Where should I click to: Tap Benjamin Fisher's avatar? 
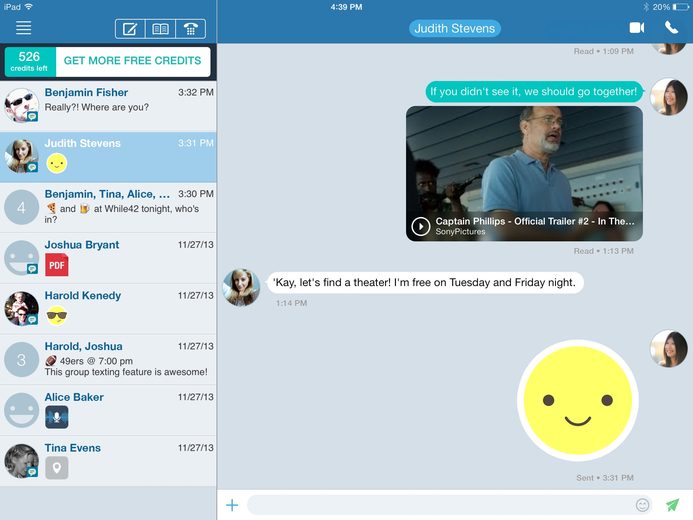tap(21, 105)
